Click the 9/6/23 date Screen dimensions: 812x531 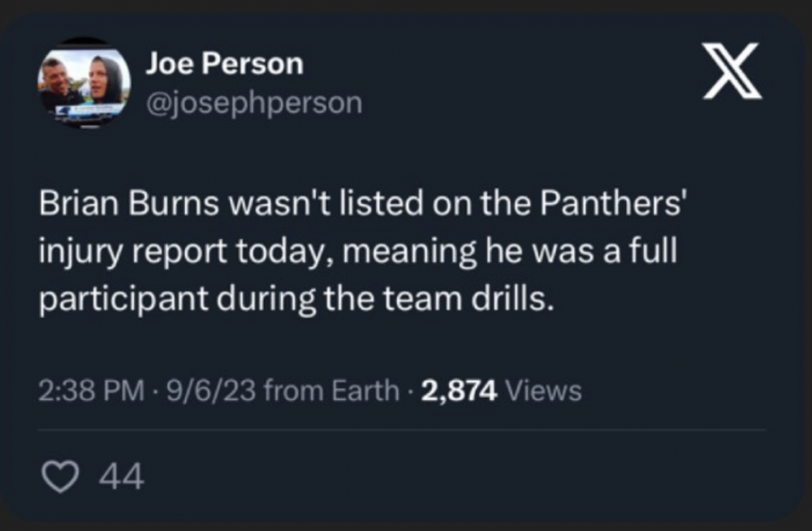(212, 391)
